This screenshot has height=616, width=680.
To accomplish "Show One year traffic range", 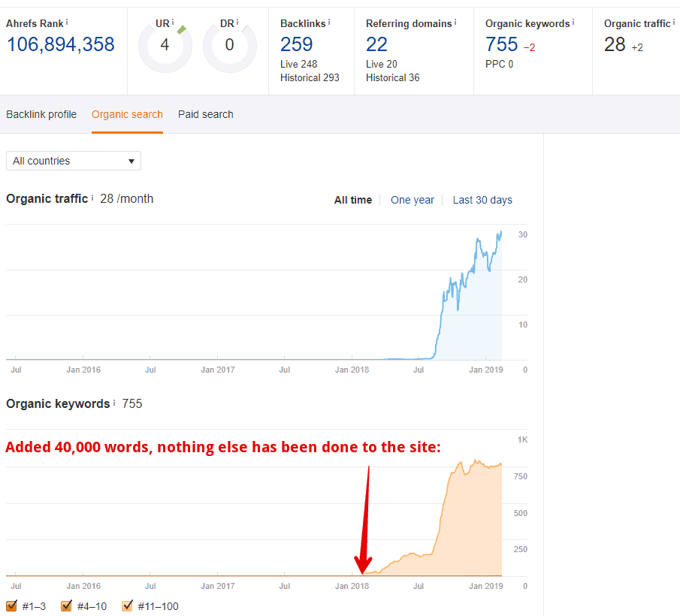I will (412, 200).
